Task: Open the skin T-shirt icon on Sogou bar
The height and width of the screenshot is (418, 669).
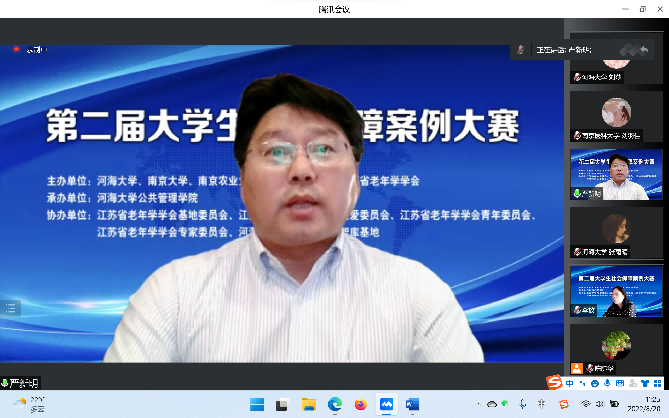Action: click(x=645, y=383)
